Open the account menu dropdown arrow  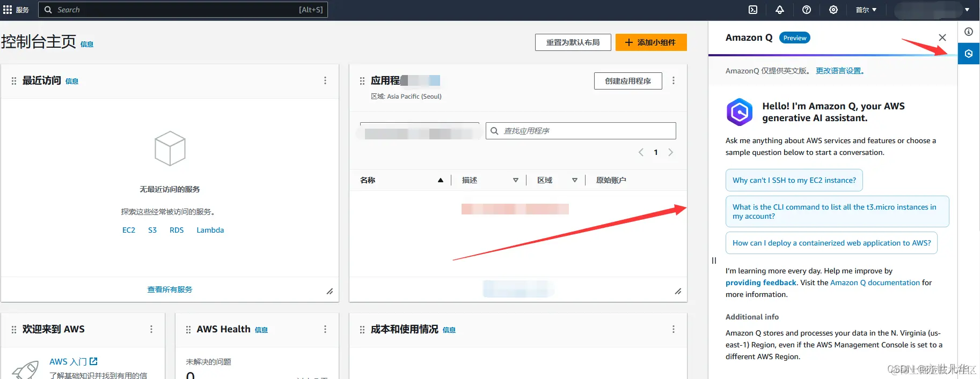point(967,10)
